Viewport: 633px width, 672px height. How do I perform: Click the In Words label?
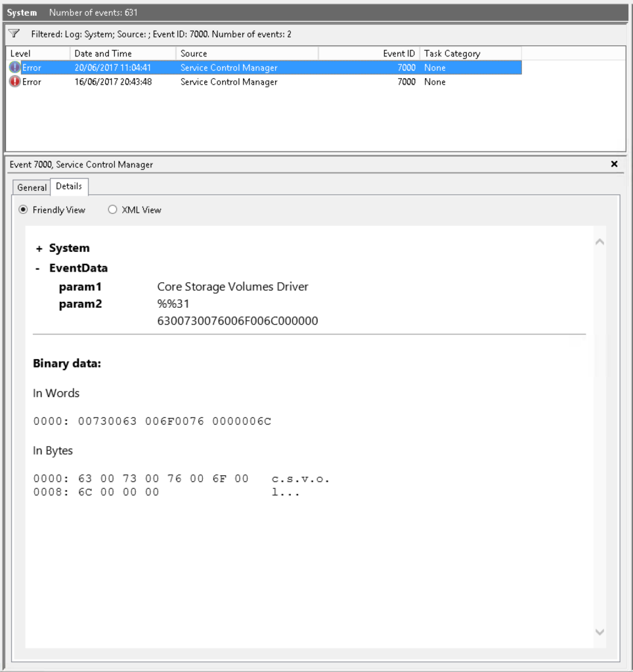click(56, 393)
